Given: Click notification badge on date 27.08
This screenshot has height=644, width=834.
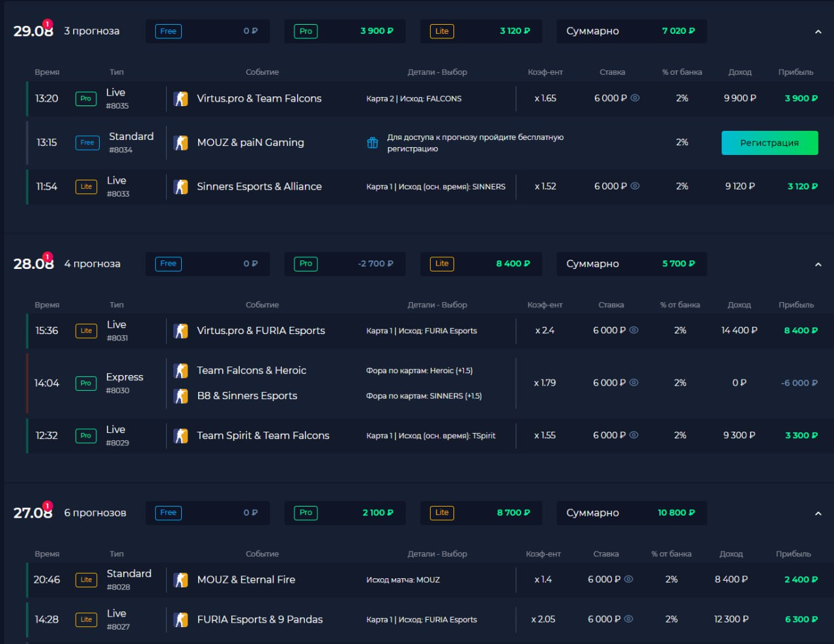Looking at the screenshot, I should pos(48,506).
